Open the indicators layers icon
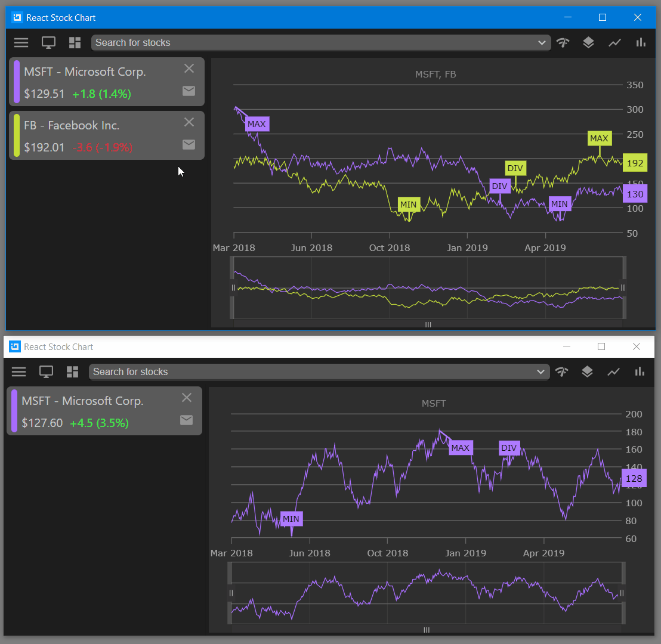 588,42
